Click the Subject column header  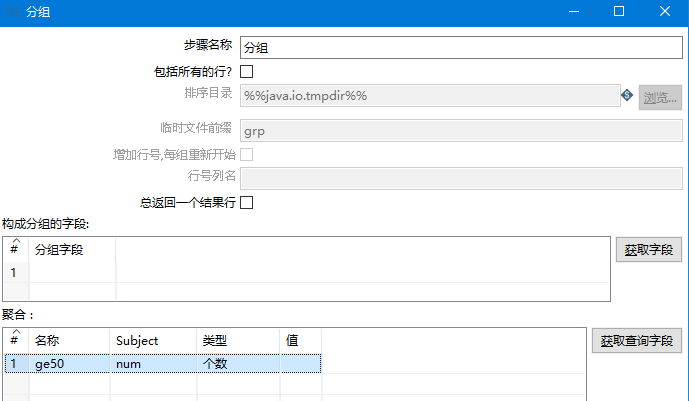click(x=153, y=341)
